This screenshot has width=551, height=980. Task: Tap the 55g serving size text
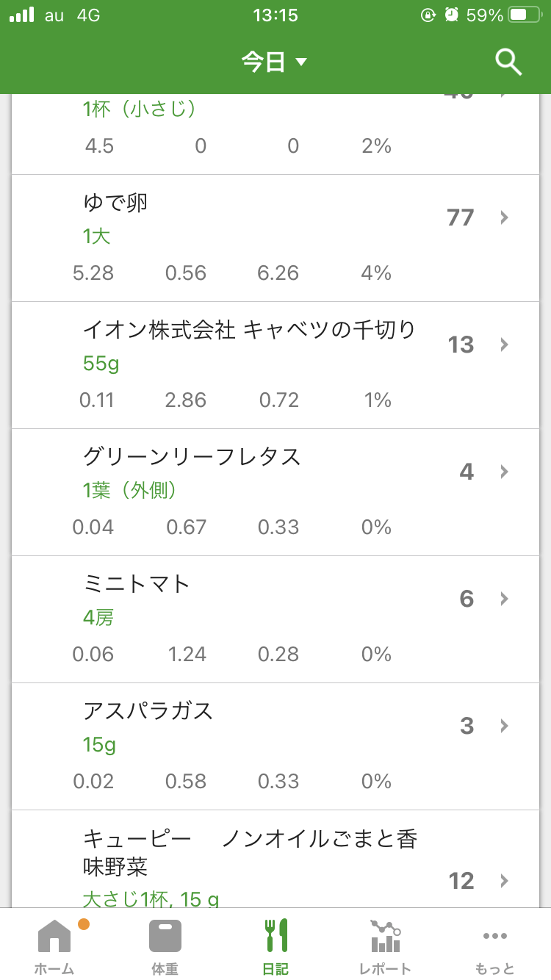tap(101, 364)
